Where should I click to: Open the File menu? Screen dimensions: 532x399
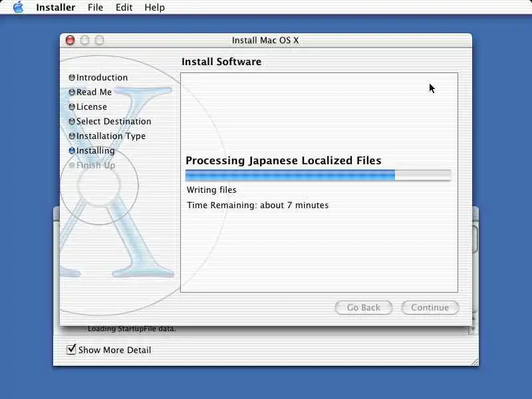coord(95,7)
